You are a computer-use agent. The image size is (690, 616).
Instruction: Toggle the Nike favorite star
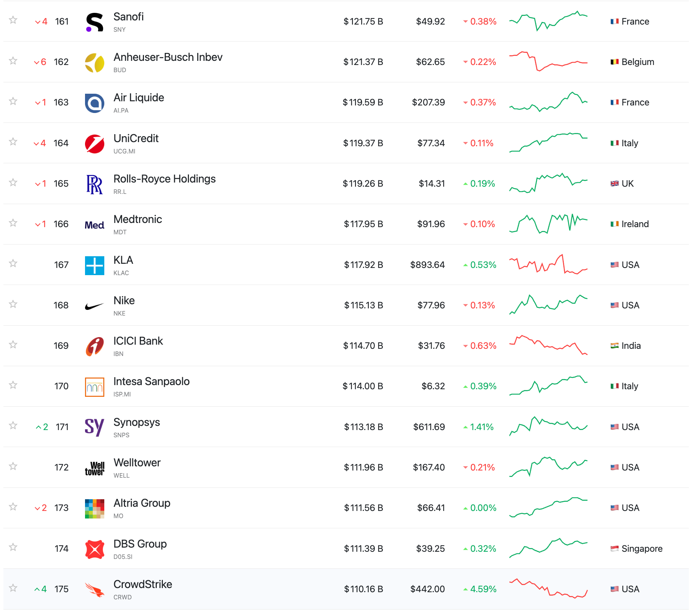13,304
